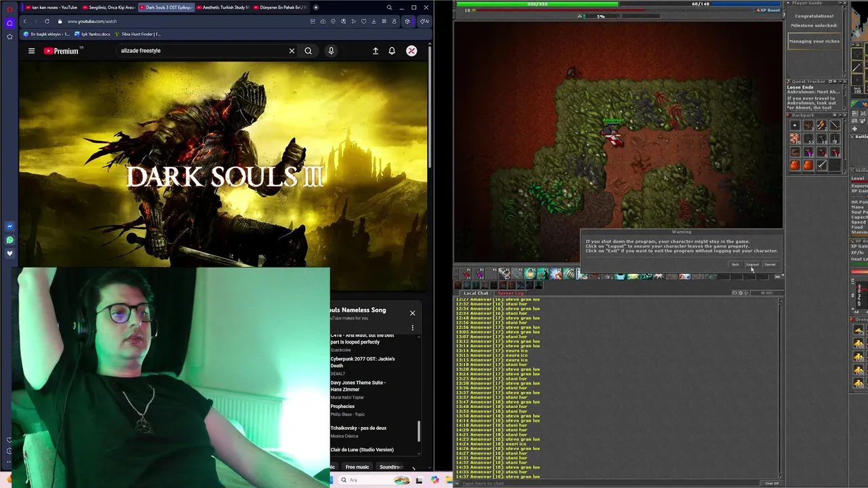Clear the YouTube search text
The height and width of the screenshot is (488, 868).
(x=292, y=51)
